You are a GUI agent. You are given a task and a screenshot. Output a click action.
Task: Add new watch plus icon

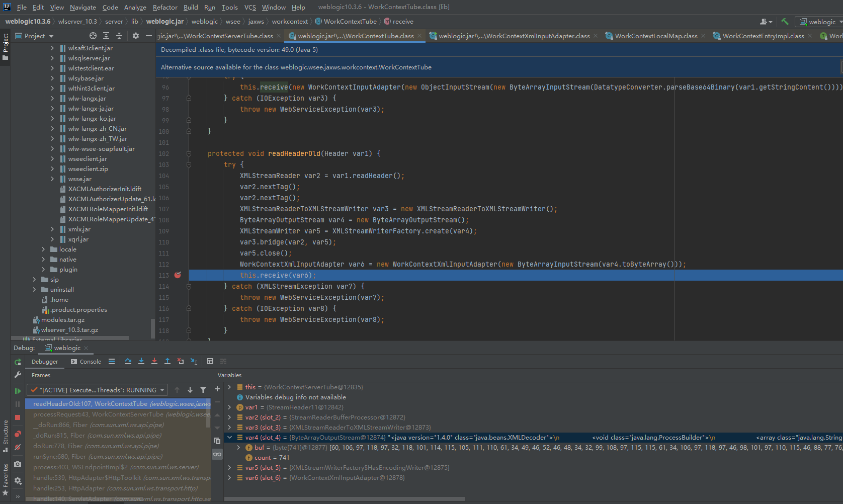(217, 389)
